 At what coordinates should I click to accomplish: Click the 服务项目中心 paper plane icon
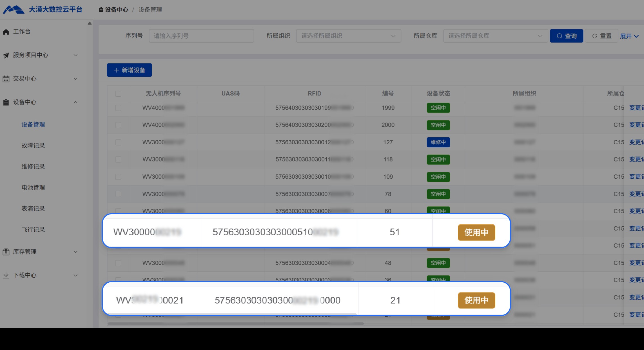point(6,55)
